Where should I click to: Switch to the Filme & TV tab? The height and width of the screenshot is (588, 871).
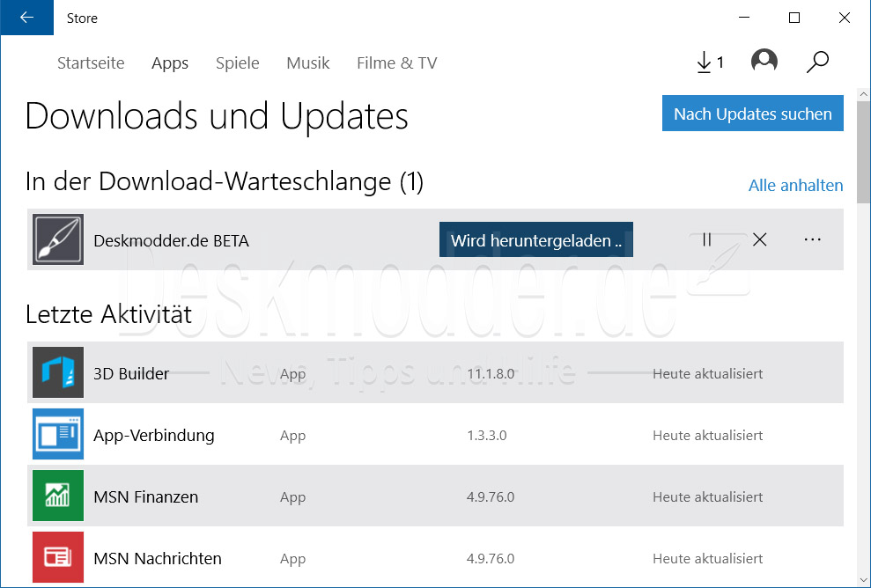[x=396, y=62]
